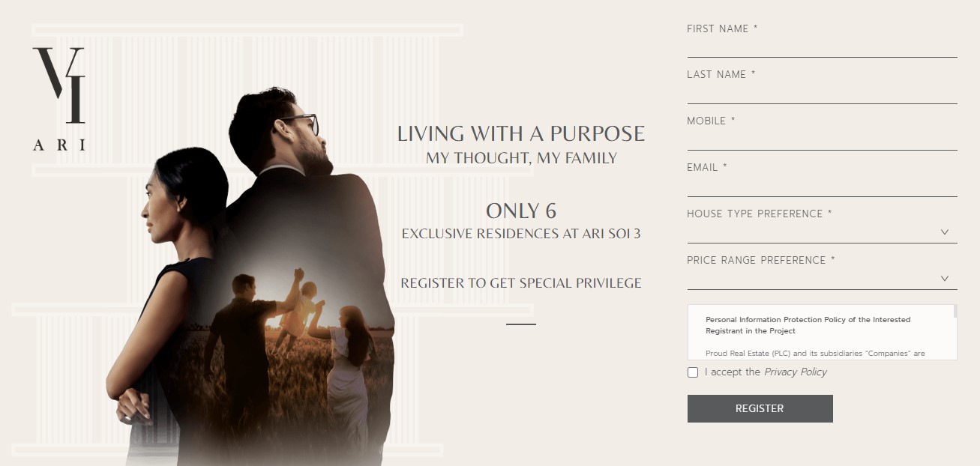980x466 pixels.
Task: Click the My Thought, My Family subtitle
Action: (x=521, y=158)
